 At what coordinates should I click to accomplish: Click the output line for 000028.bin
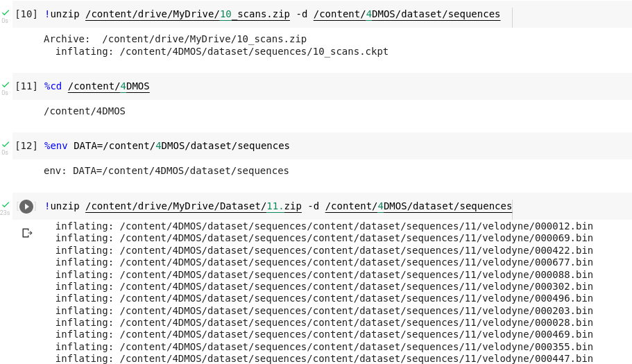[x=324, y=322]
